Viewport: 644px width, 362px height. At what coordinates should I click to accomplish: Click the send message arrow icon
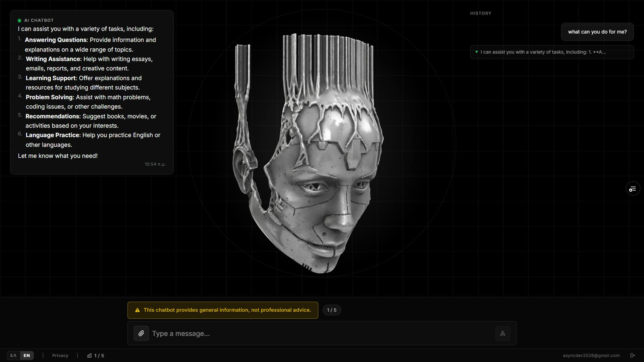[x=503, y=333]
